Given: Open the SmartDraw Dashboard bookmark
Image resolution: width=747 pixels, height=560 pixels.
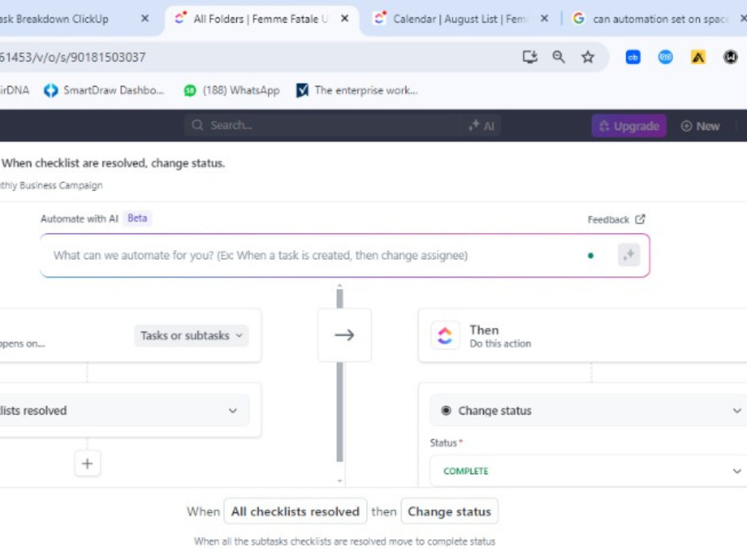Looking at the screenshot, I should tap(104, 90).
